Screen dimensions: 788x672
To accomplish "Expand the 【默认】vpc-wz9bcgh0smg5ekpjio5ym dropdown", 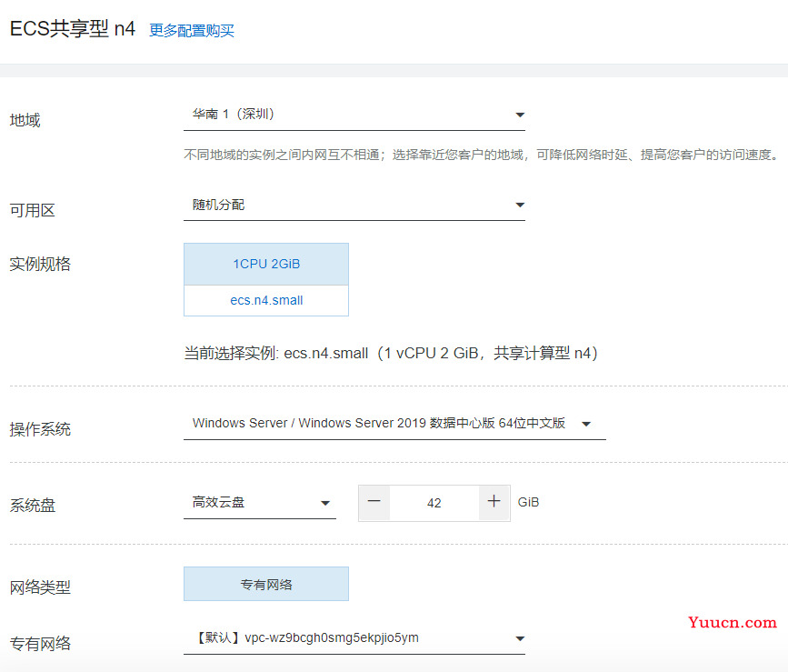I will (345, 637).
